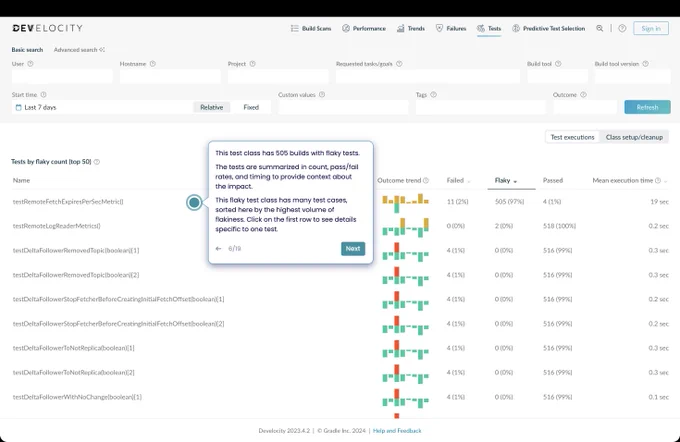Focus the Custom values field
This screenshot has width=680, height=442.
click(343, 107)
